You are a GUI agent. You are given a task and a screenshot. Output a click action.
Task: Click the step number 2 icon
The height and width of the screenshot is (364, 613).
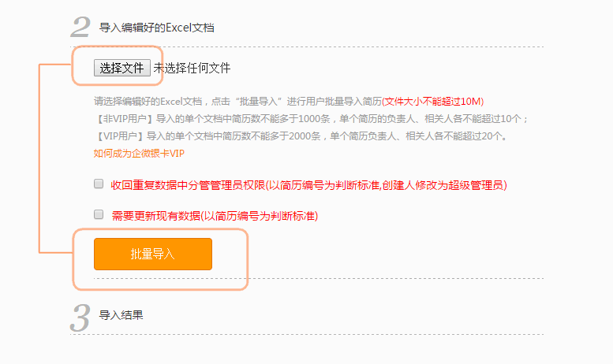tap(80, 27)
